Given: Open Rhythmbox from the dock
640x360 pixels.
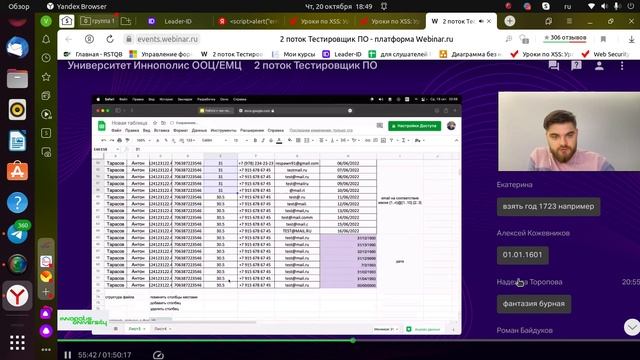Looking at the screenshot, I should [x=18, y=109].
